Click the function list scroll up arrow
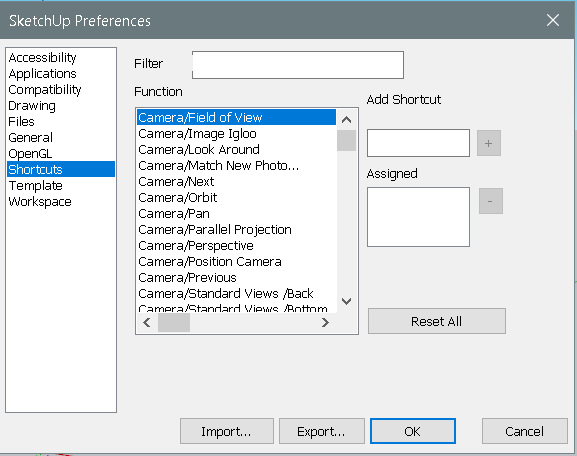This screenshot has width=577, height=456. coord(346,120)
